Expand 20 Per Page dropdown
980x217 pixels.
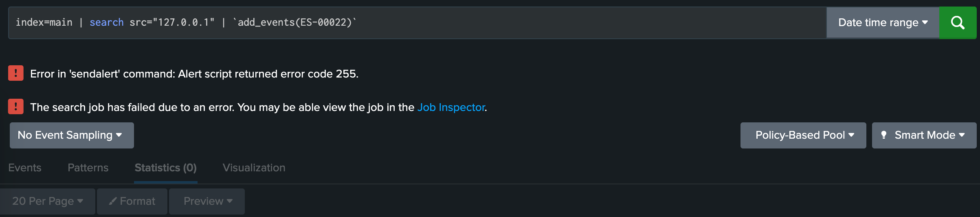click(48, 201)
